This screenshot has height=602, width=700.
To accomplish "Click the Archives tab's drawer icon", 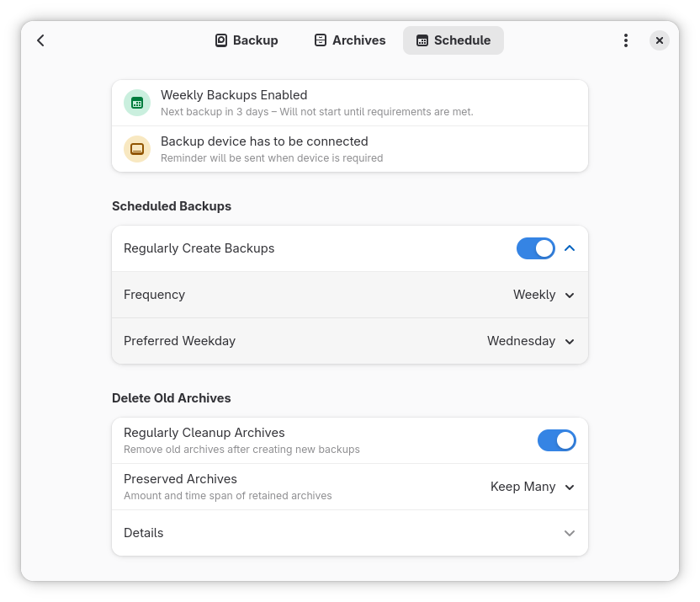I will (x=321, y=40).
